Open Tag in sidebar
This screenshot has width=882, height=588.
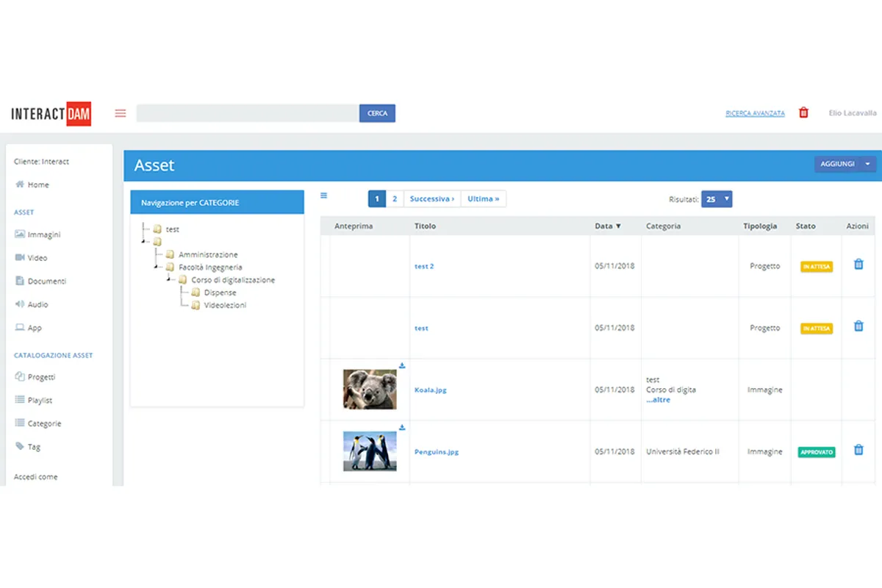[x=34, y=447]
